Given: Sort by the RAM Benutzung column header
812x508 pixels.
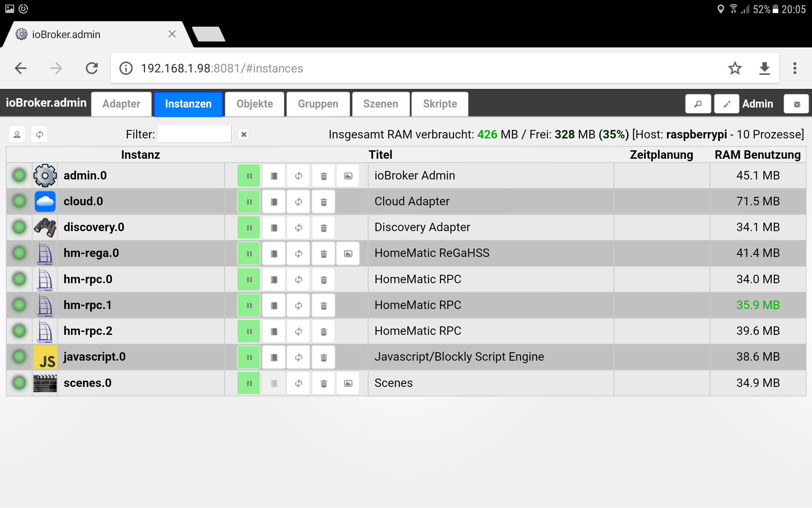Looking at the screenshot, I should coord(757,155).
